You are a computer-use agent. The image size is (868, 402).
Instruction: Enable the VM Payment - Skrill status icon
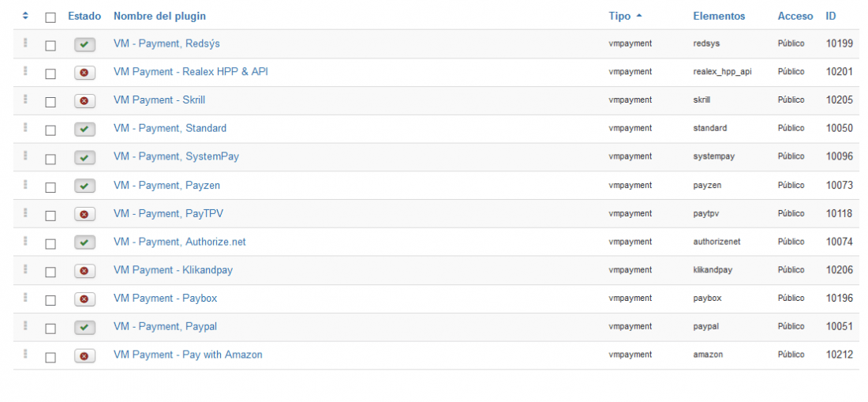[84, 101]
